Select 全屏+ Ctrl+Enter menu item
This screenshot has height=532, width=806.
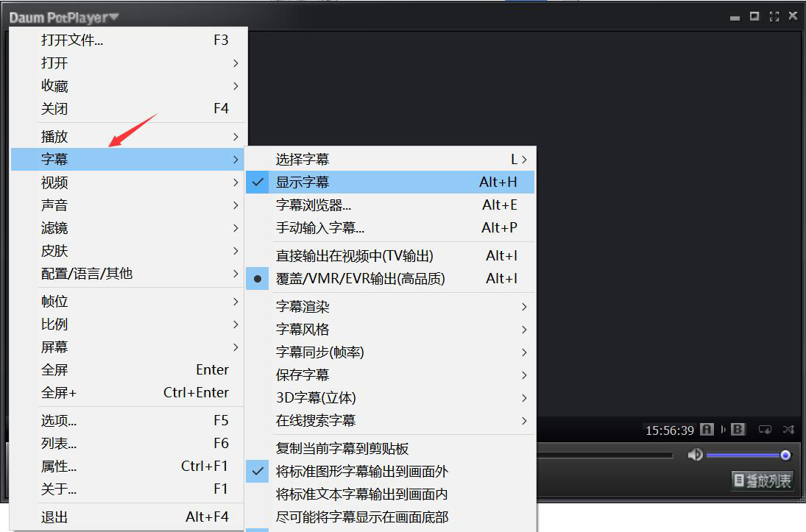(x=129, y=393)
